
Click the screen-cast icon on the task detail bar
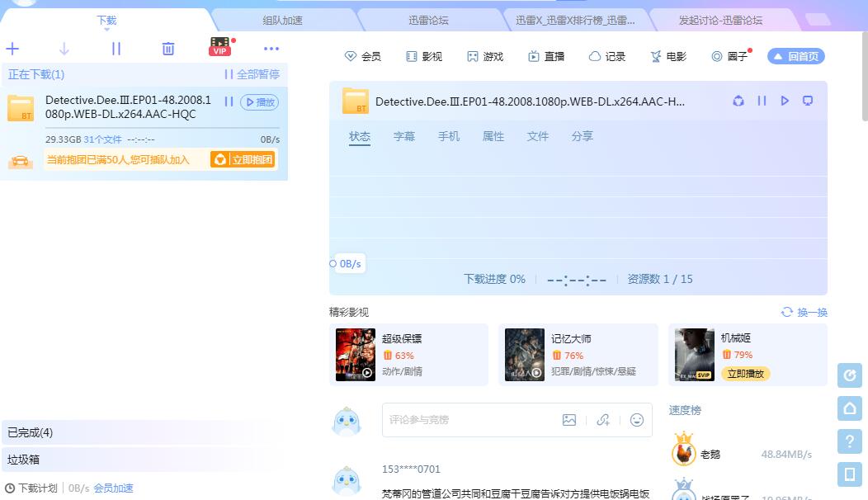[808, 101]
